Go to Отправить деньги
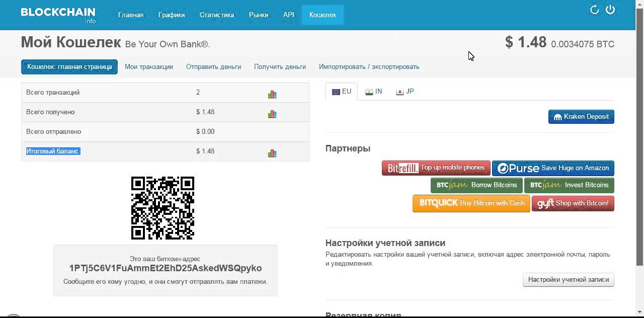The height and width of the screenshot is (318, 644). point(213,67)
